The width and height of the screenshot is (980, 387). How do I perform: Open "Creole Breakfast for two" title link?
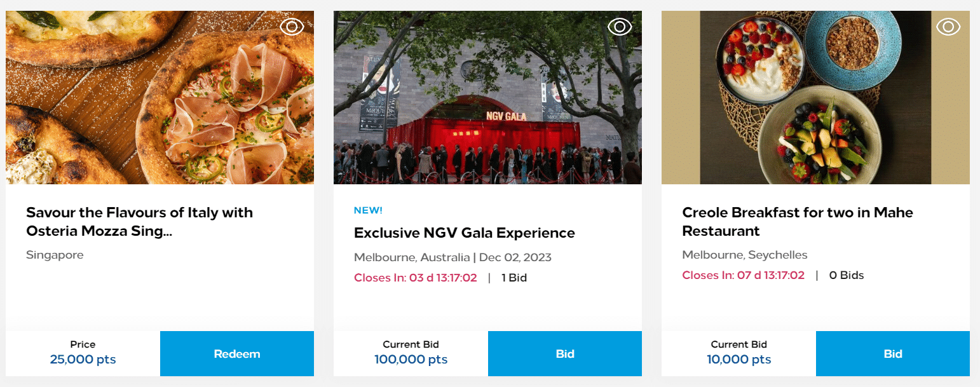click(797, 222)
